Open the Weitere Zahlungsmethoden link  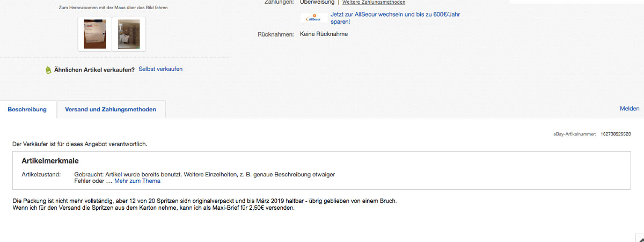click(374, 2)
